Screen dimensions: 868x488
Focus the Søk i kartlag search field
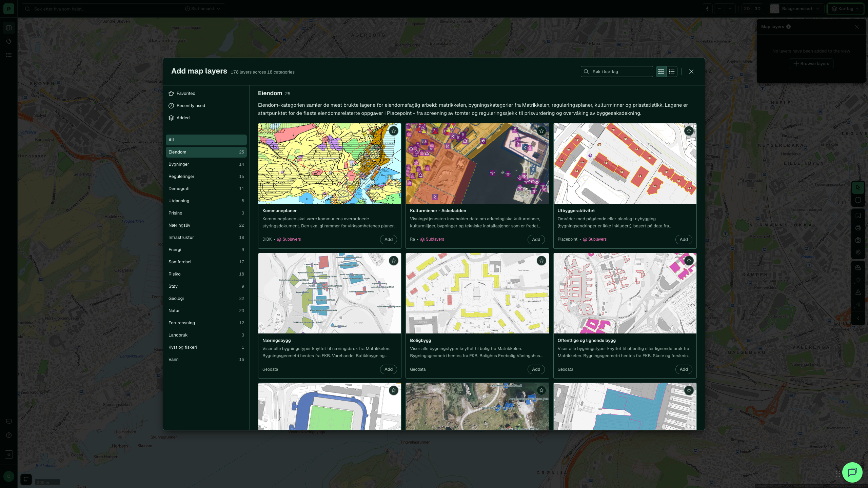617,72
